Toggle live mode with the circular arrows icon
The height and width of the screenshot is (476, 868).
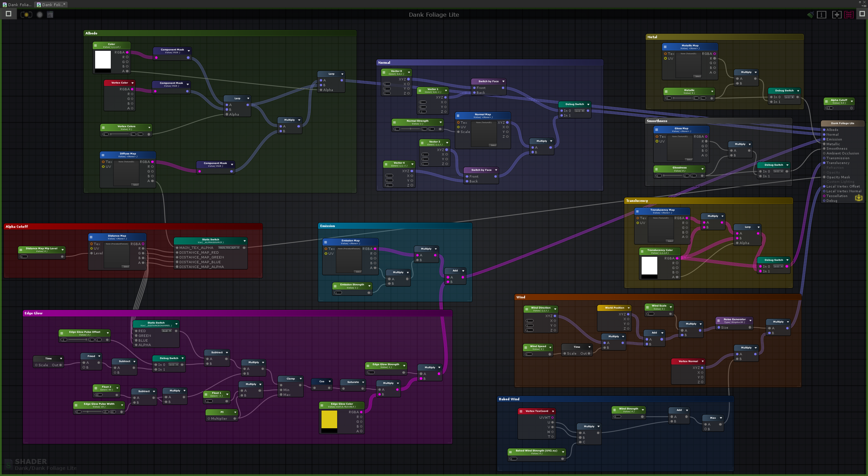pyautogui.click(x=26, y=15)
